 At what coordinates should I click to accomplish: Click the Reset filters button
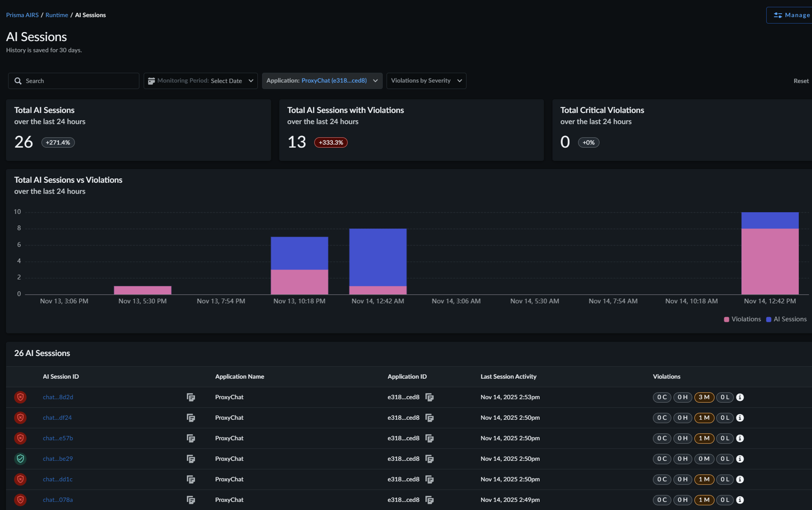pyautogui.click(x=801, y=81)
